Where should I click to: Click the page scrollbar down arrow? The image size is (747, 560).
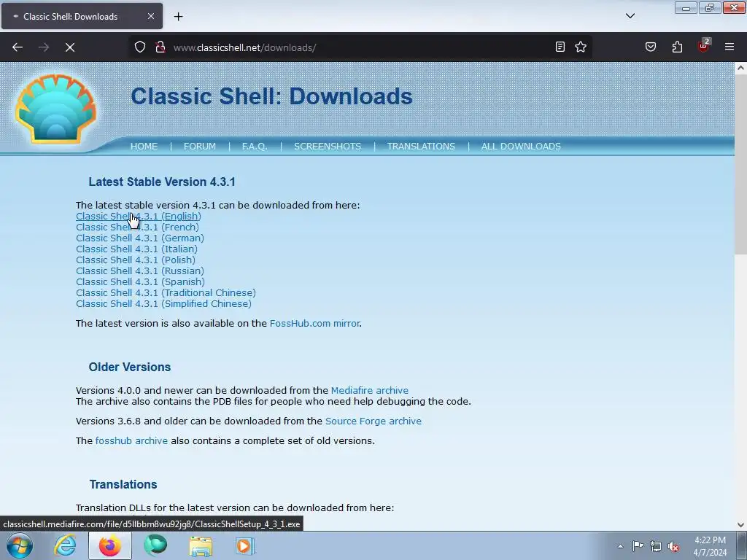point(740,524)
